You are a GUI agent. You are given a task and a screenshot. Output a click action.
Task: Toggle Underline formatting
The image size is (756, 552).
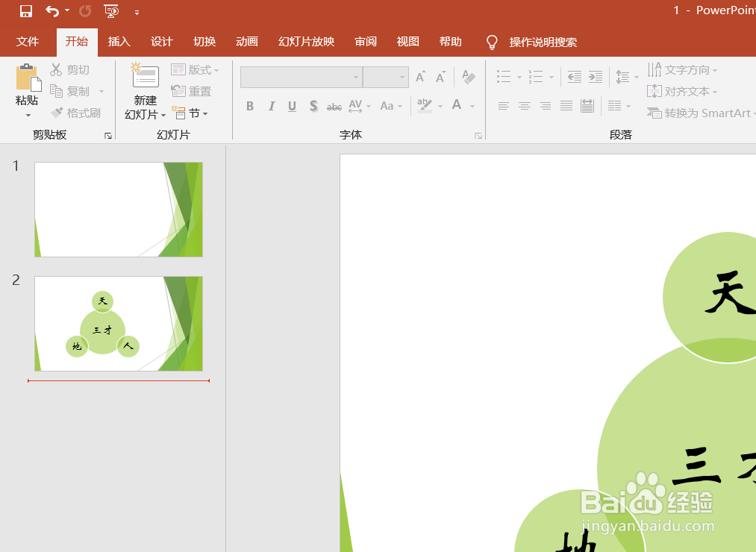[293, 106]
